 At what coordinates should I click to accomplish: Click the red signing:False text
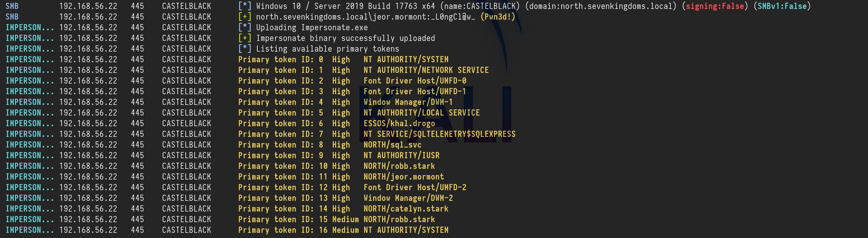[715, 6]
